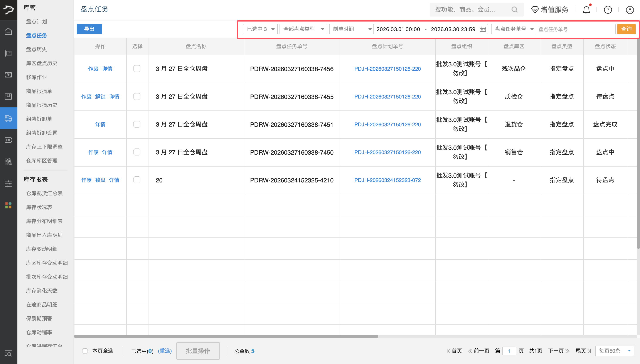The height and width of the screenshot is (364, 640).
Task: Open the 制单时间 dropdown
Action: 351,29
